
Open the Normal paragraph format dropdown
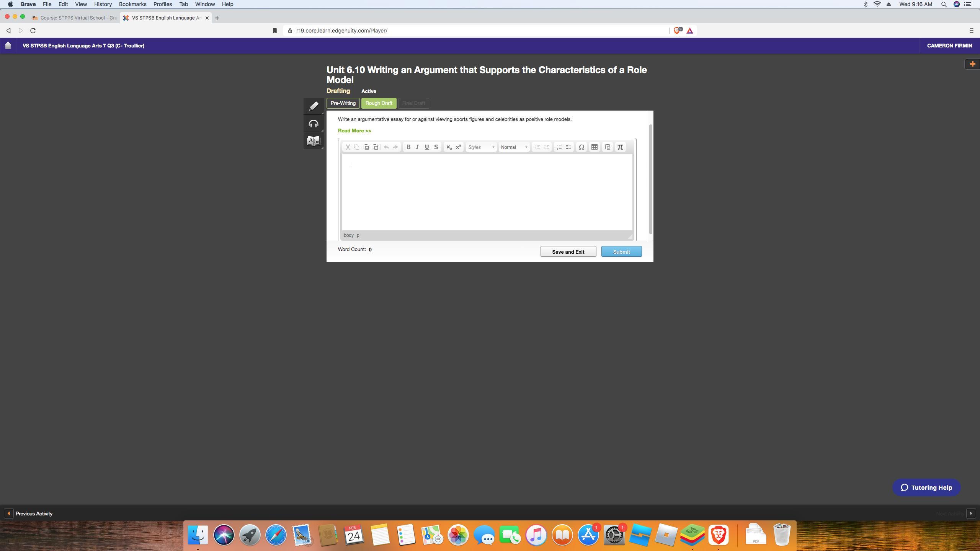(514, 147)
